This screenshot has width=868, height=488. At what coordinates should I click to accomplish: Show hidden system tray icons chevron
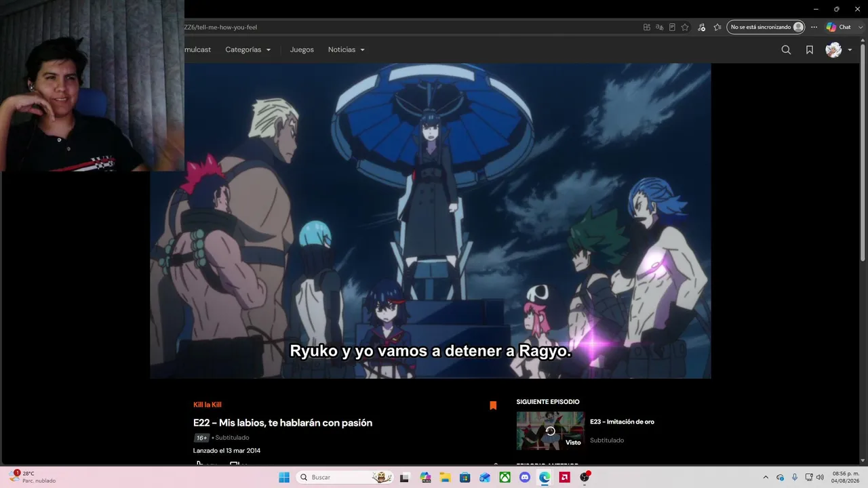pos(766,477)
